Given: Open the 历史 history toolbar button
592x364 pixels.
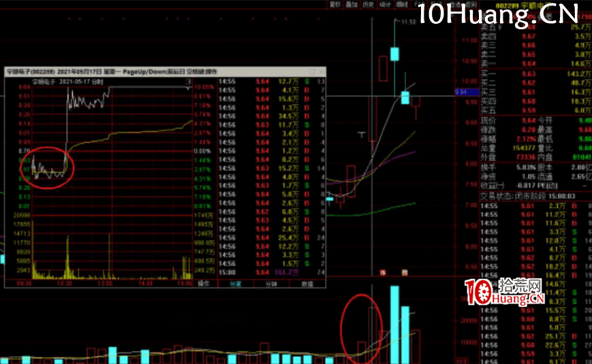Looking at the screenshot, I should pos(368,4).
